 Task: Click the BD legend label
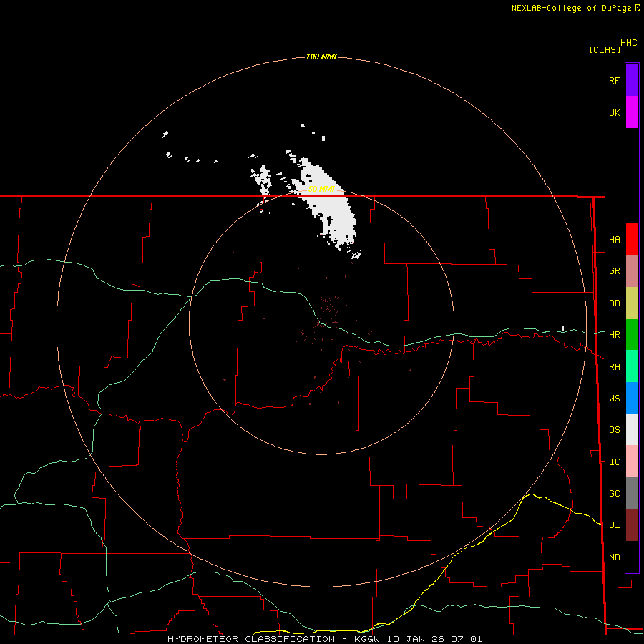pyautogui.click(x=614, y=303)
